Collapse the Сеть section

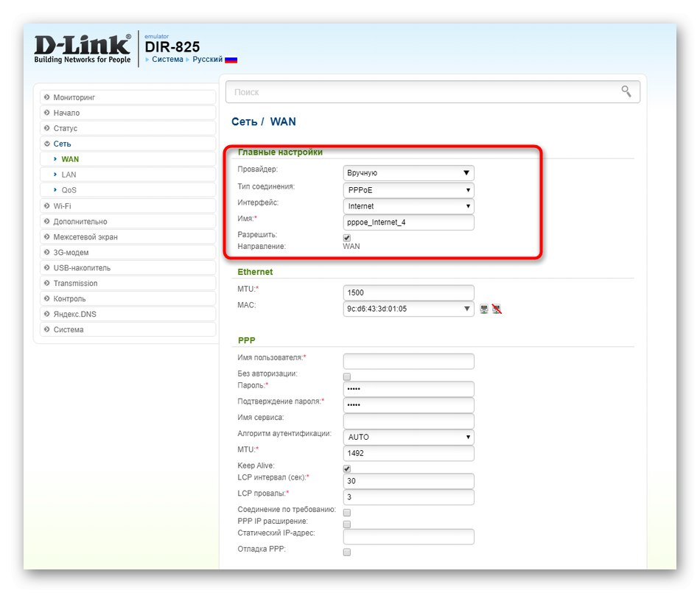pos(63,143)
